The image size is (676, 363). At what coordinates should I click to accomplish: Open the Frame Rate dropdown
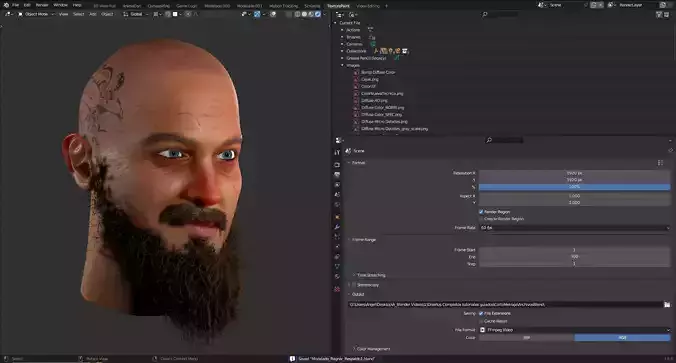tap(575, 228)
